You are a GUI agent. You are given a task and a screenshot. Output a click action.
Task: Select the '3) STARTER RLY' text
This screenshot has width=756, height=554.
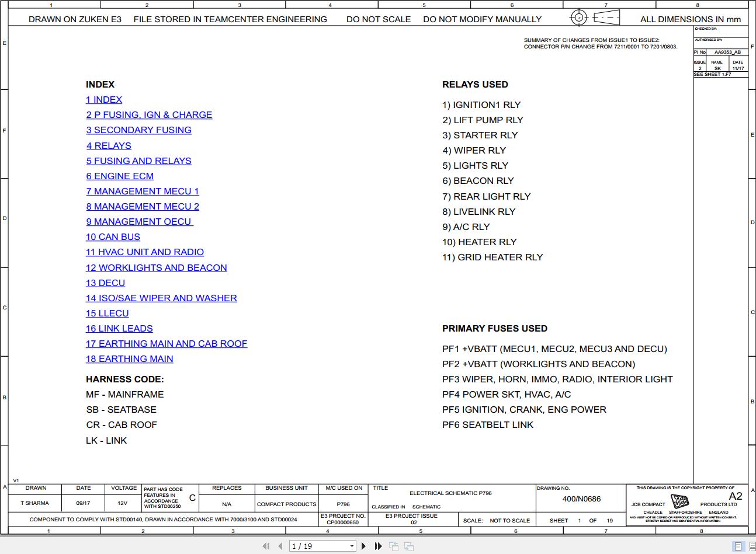click(480, 135)
